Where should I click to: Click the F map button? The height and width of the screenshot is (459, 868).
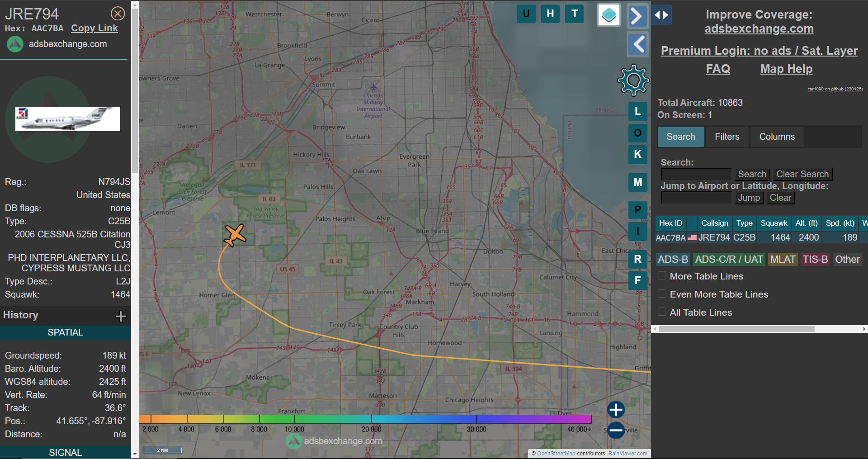[637, 280]
